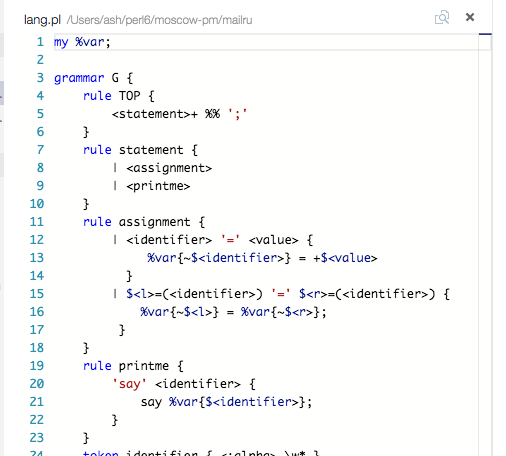506x456 pixels.
Task: Click the lang.pl file name header
Action: (42, 20)
